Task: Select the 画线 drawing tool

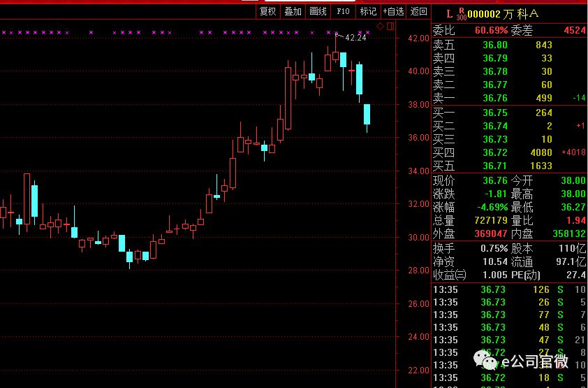Action: [x=318, y=12]
